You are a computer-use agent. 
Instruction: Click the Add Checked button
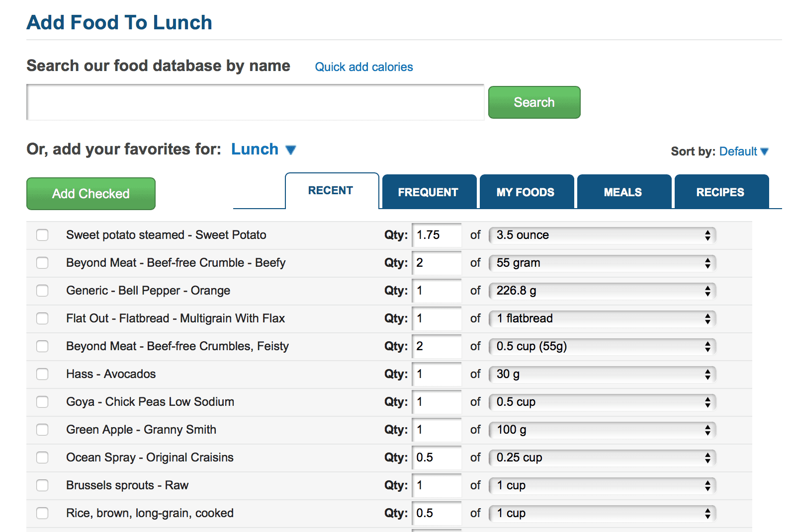point(91,194)
